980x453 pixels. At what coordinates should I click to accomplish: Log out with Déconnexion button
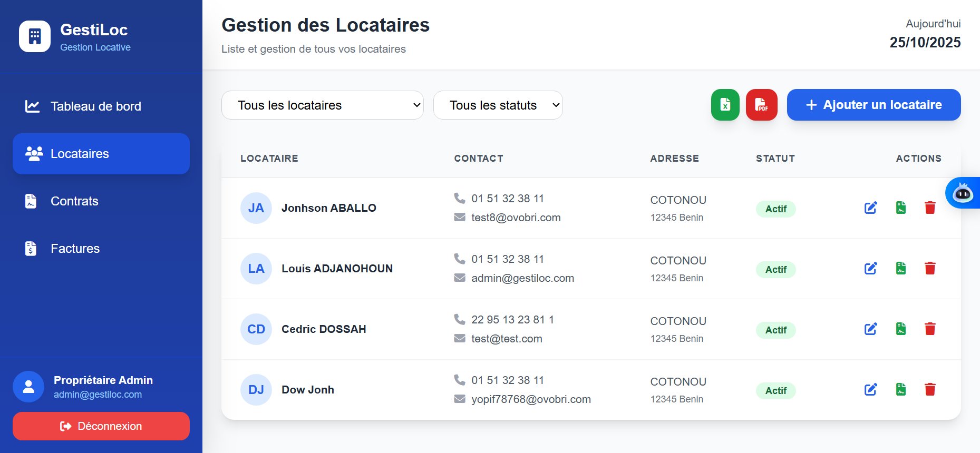101,426
